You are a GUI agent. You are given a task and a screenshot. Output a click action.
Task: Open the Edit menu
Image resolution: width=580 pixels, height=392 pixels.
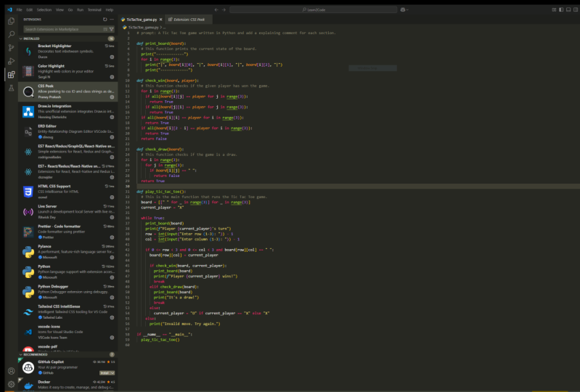(30, 9)
